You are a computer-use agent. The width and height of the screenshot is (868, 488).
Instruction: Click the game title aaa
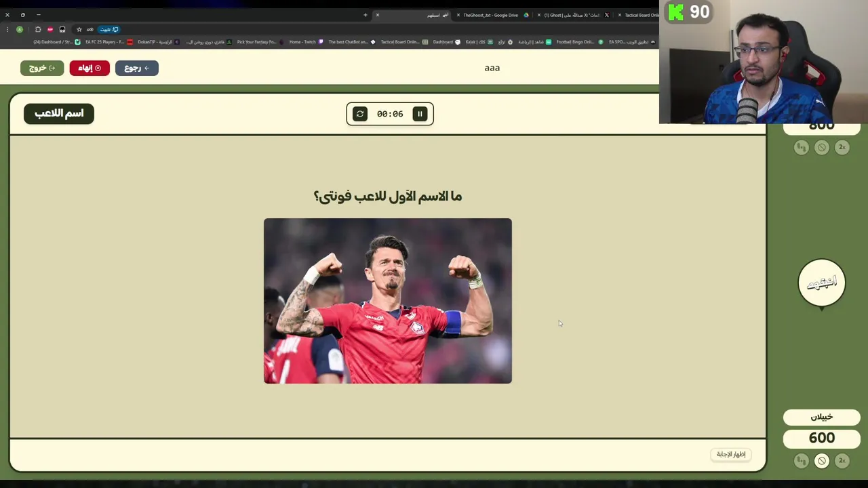tap(492, 68)
